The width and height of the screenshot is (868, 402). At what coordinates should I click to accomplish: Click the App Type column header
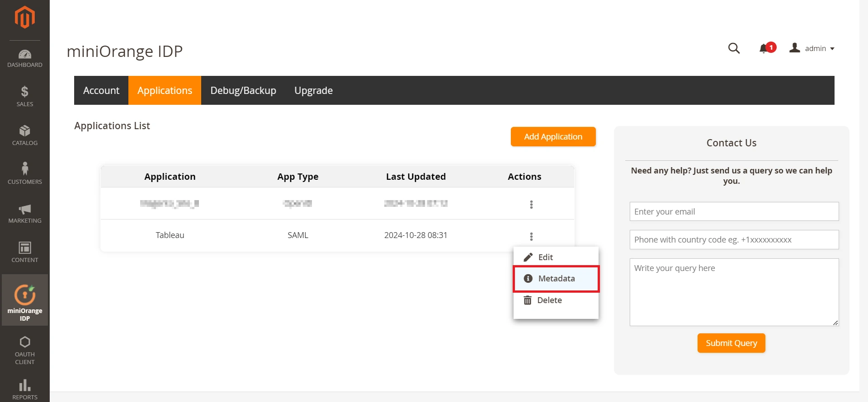298,177
